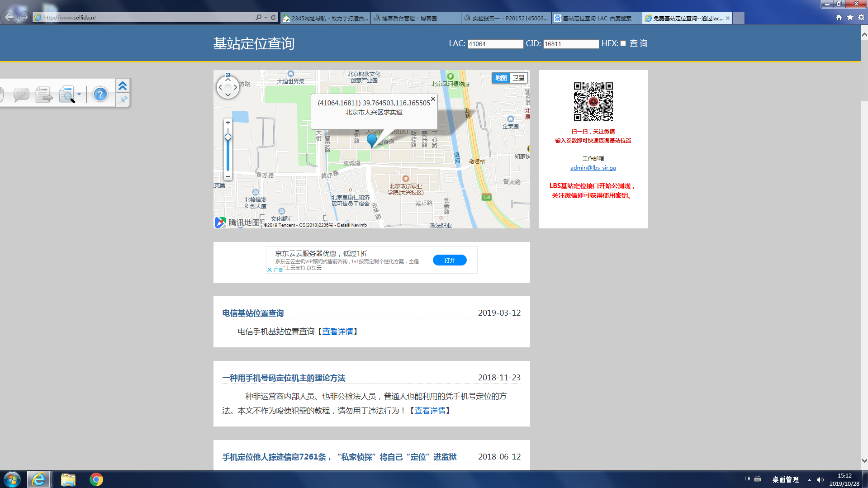Switch to the 2345网址导航 tab
Screen dimensions: 868x488
point(325,18)
